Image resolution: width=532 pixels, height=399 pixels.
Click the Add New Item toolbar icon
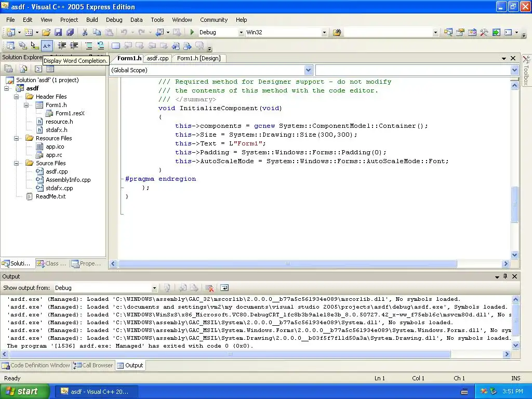[x=29, y=32]
